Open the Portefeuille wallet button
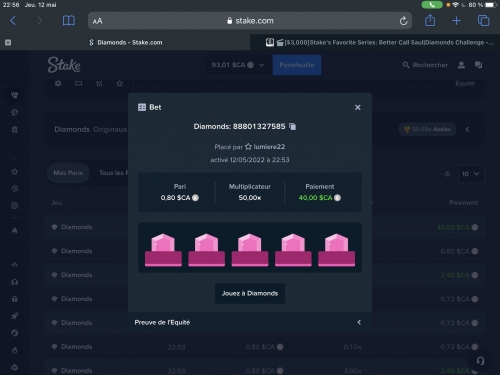 pyautogui.click(x=297, y=65)
